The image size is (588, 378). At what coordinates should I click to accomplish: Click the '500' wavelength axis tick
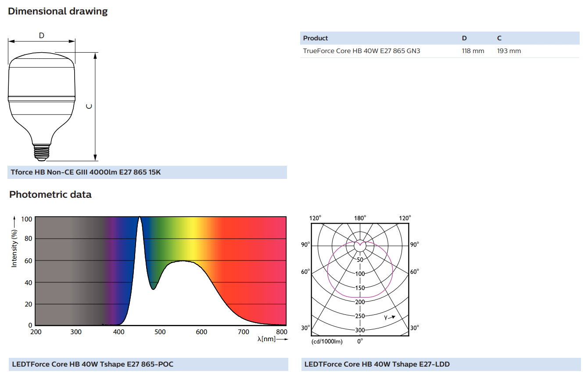160,332
